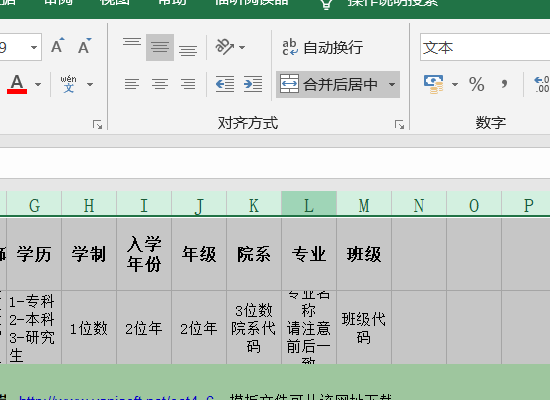The height and width of the screenshot is (400, 550).
Task: Click the increase decimal icon
Action: coord(541,84)
